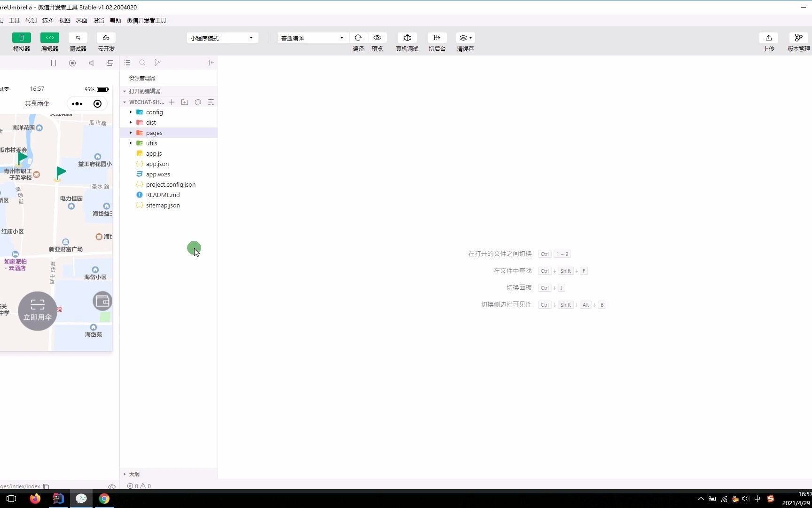Click the new file plus icon
The width and height of the screenshot is (812, 508).
point(172,102)
